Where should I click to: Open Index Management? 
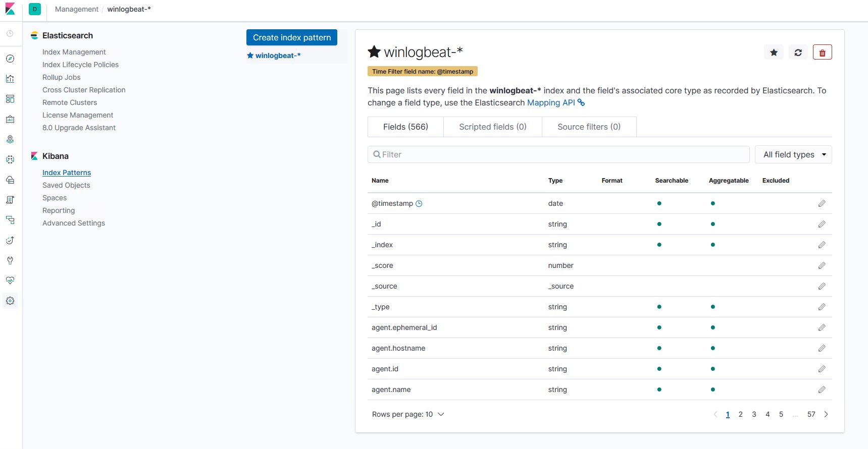point(74,52)
